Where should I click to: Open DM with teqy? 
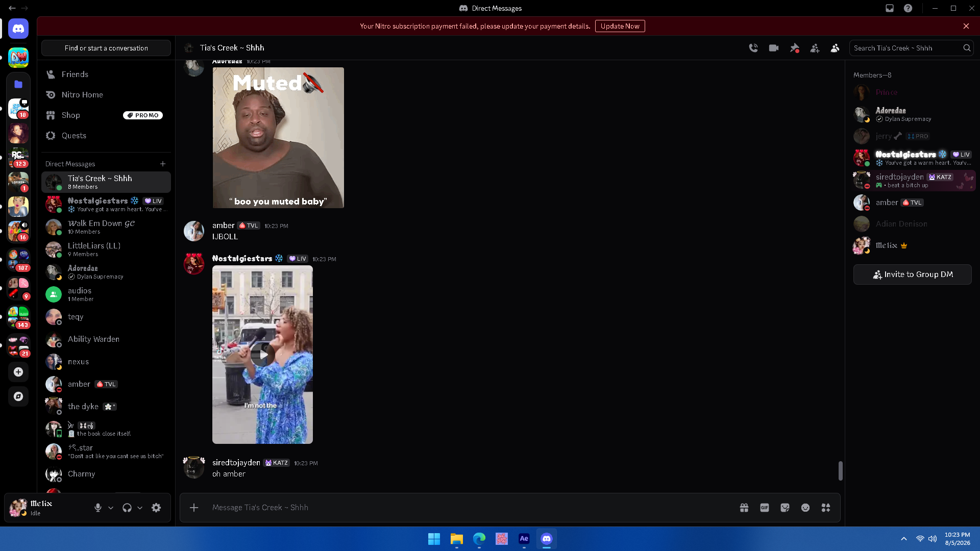click(106, 317)
